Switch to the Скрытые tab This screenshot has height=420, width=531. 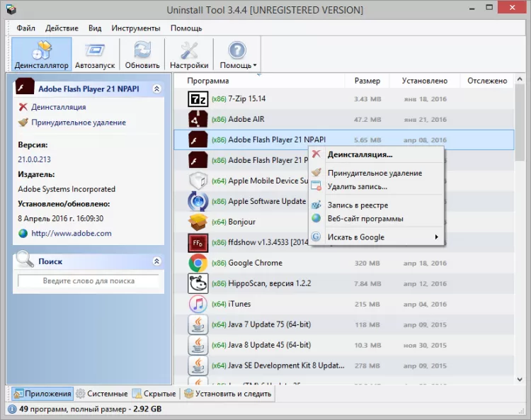154,394
